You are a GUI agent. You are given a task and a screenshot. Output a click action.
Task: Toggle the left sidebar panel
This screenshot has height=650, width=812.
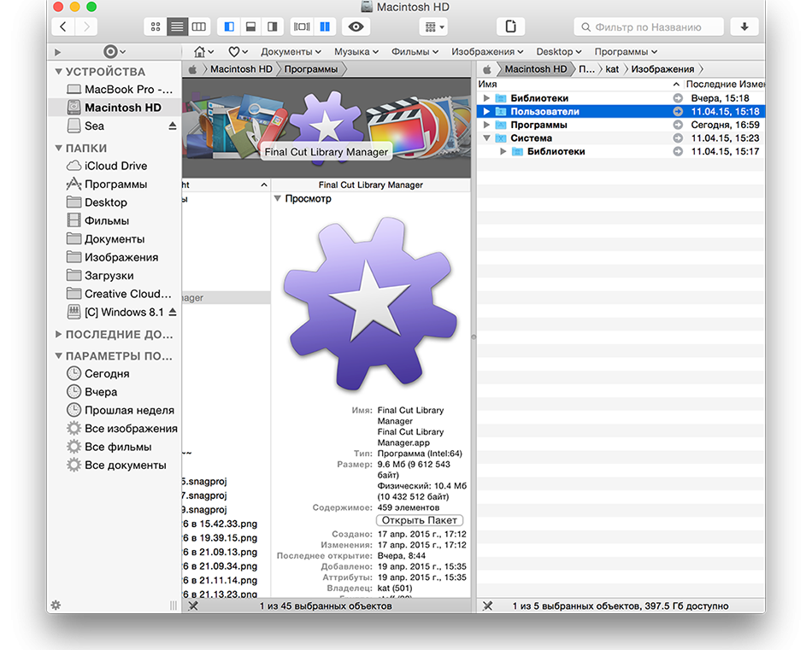(229, 27)
